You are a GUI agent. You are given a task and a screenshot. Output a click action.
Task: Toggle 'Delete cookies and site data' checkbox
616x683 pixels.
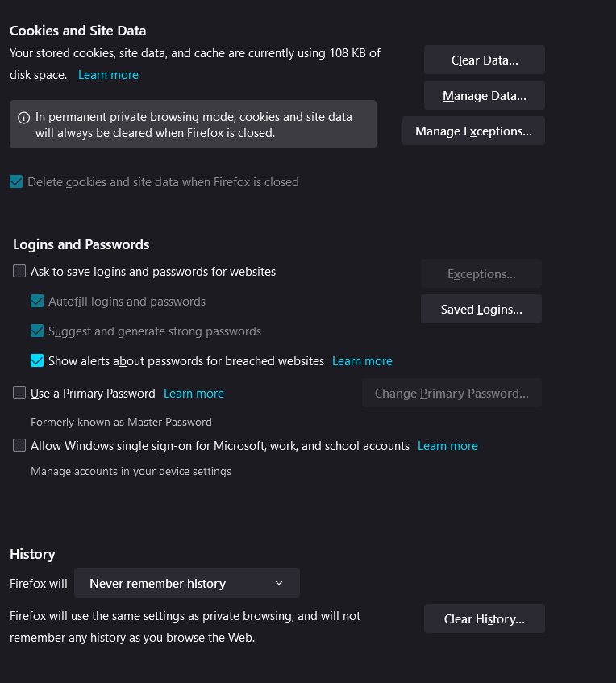pyautogui.click(x=16, y=182)
